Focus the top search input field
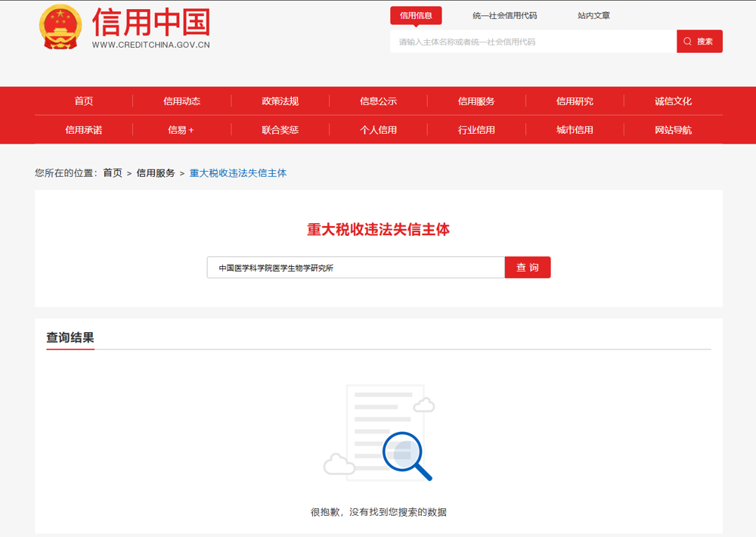Screen dimensions: 756x537 tap(533, 42)
